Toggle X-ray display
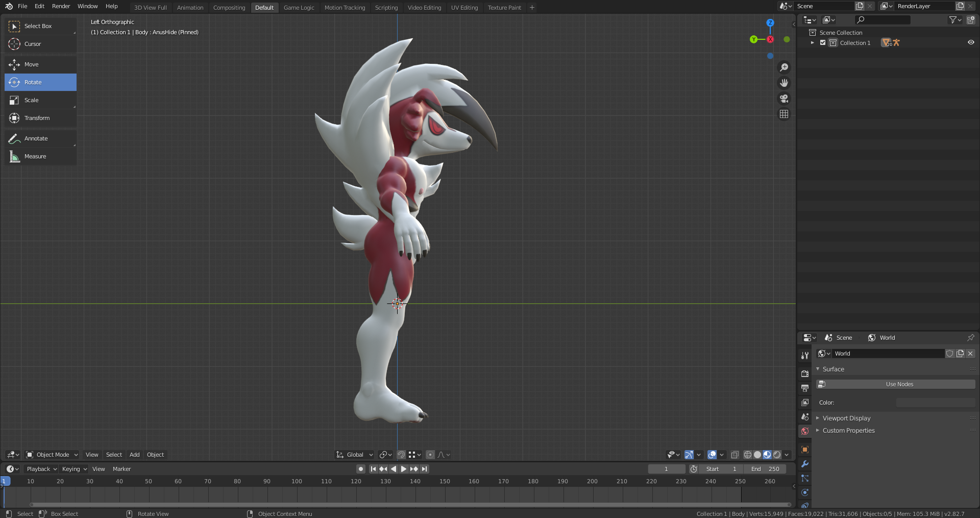Image resolution: width=980 pixels, height=518 pixels. tap(735, 455)
